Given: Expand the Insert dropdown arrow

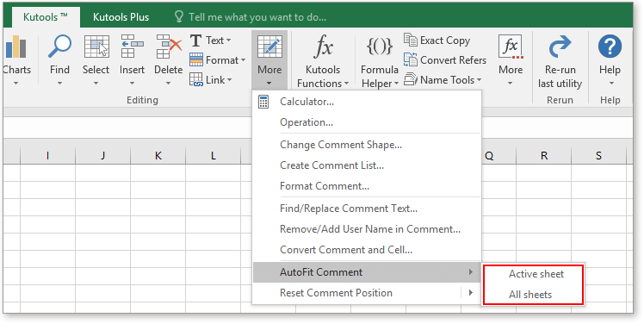Looking at the screenshot, I should [132, 84].
